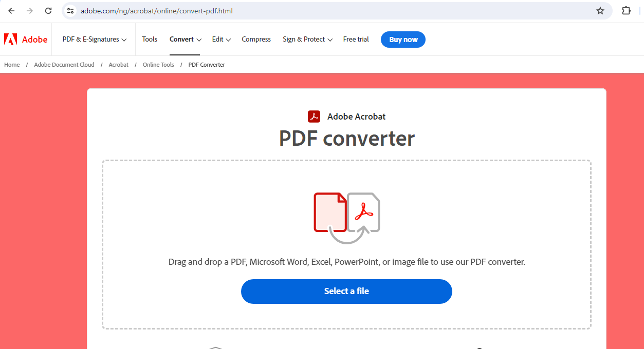
Task: Open the browser extensions puzzle icon
Action: point(626,11)
